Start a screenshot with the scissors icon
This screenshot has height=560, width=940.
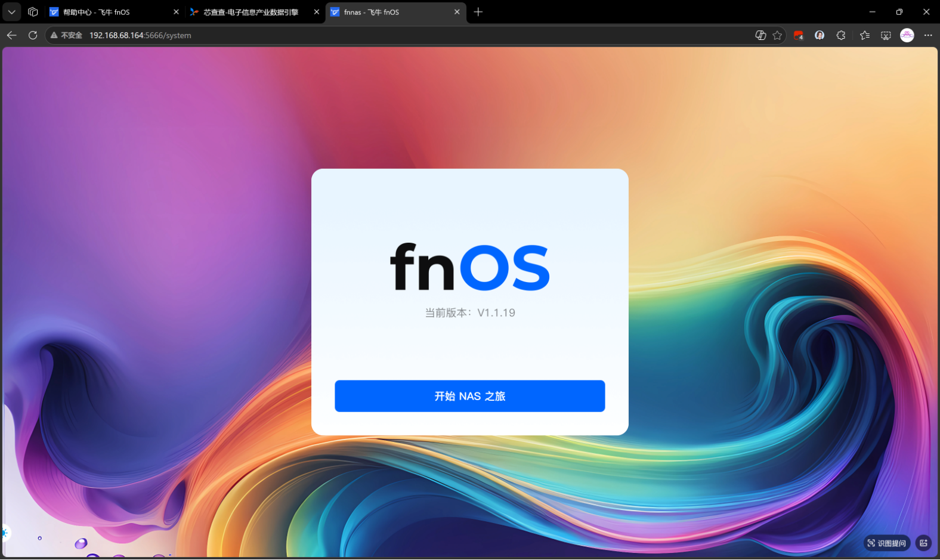pos(886,35)
